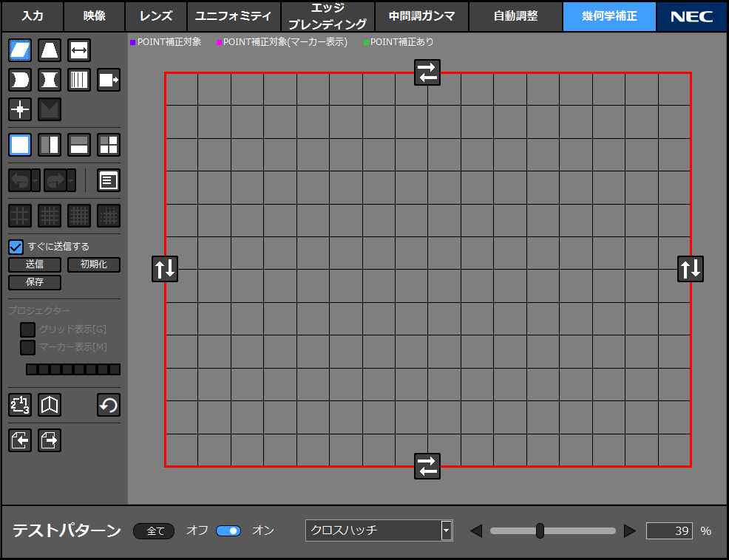Image resolution: width=729 pixels, height=560 pixels.
Task: Choose the four-quadrant split layout
Action: [x=109, y=145]
